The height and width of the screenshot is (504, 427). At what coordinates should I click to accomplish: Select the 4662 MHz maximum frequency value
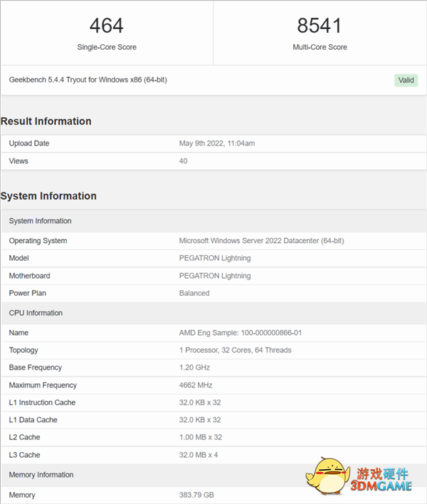coord(196,385)
